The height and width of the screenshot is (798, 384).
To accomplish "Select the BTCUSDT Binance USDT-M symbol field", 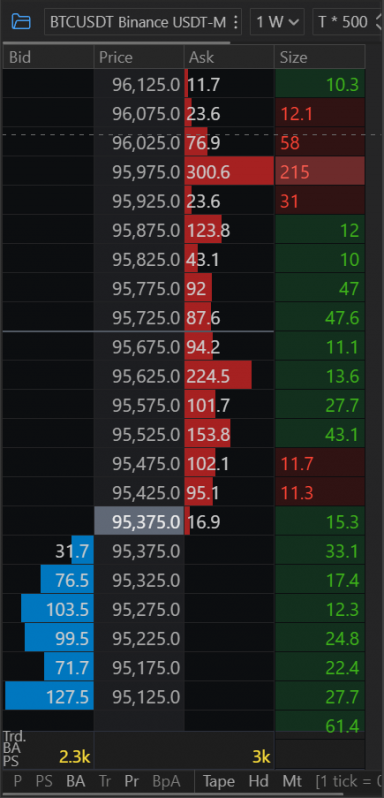I will point(142,22).
